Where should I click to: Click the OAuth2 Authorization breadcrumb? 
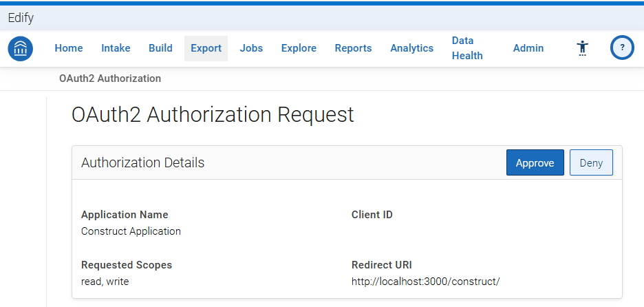[110, 78]
